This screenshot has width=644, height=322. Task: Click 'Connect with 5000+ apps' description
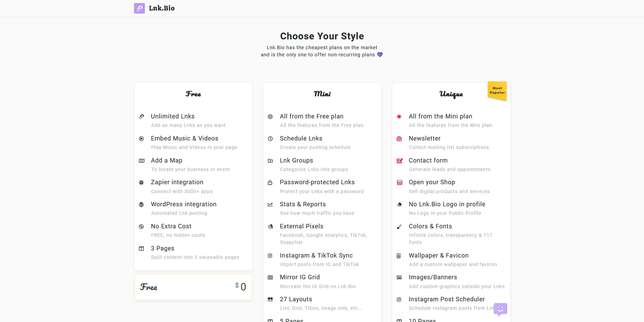point(182,191)
